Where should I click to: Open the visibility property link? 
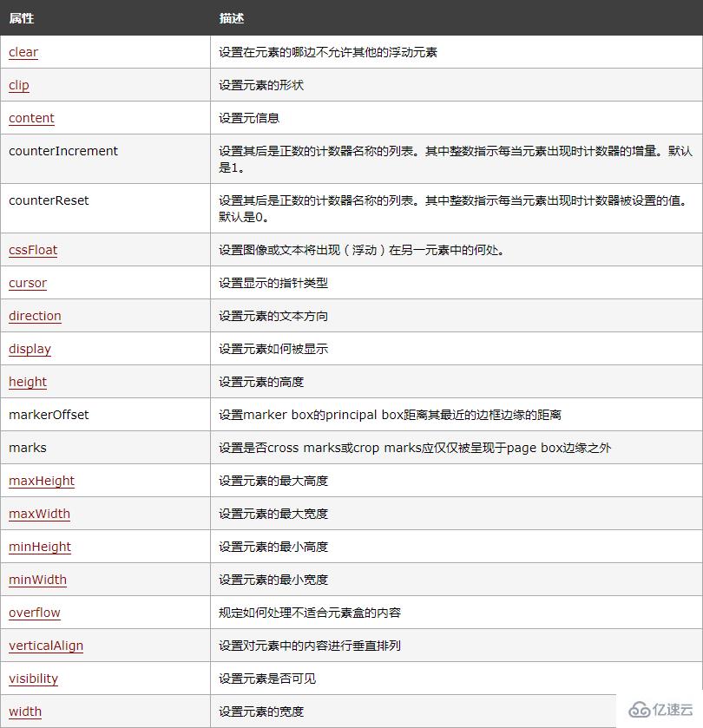coord(34,679)
